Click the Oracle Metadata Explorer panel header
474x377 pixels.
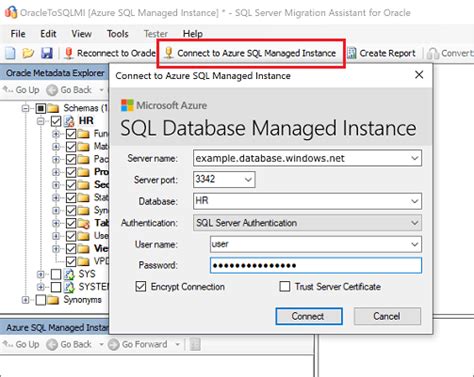pos(54,73)
